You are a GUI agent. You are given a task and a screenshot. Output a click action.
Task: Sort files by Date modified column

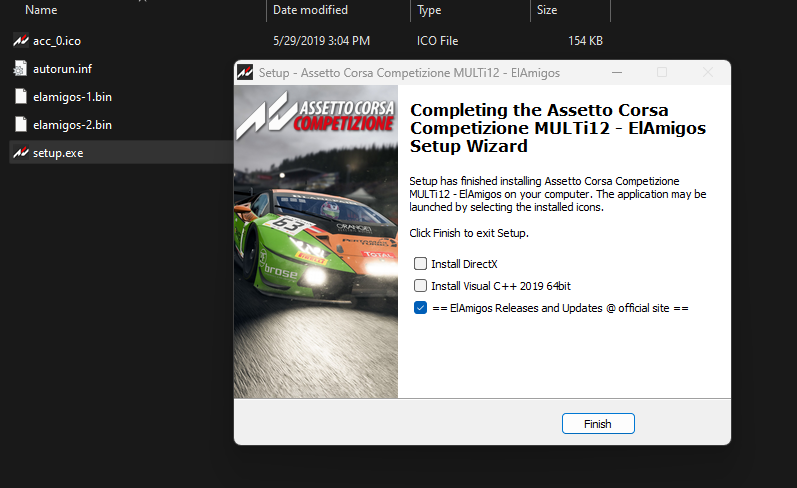(310, 10)
